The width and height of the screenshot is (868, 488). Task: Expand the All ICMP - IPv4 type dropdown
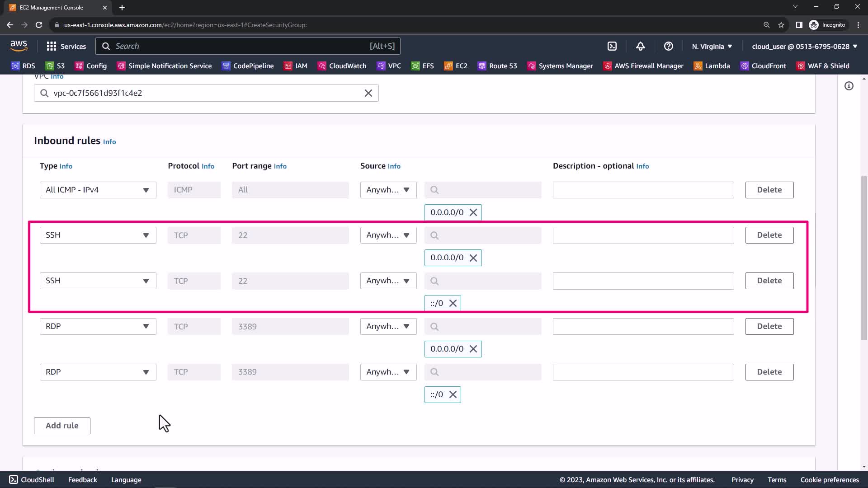(x=98, y=190)
